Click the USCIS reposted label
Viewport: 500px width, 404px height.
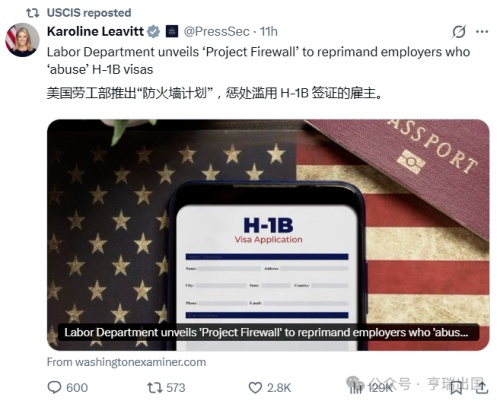tap(89, 13)
